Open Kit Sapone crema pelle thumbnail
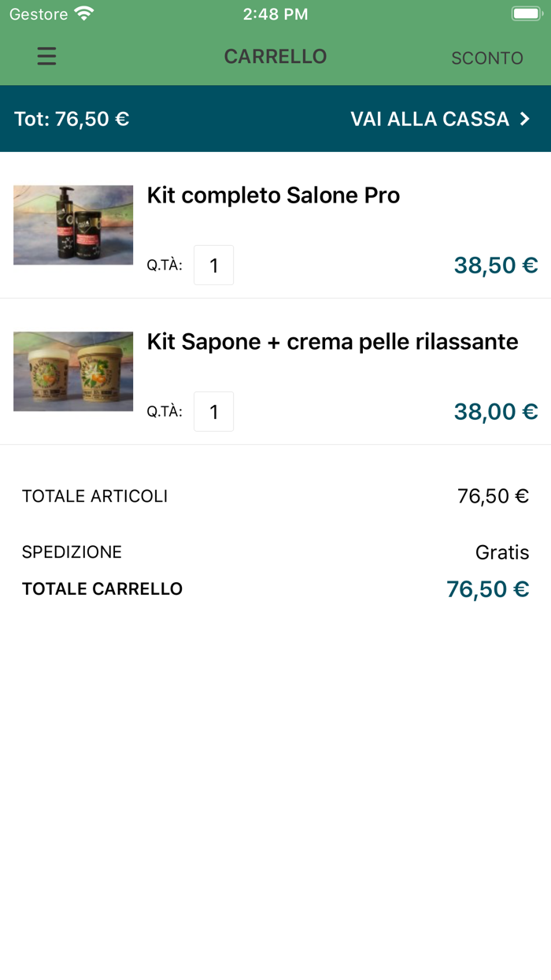 coord(73,371)
